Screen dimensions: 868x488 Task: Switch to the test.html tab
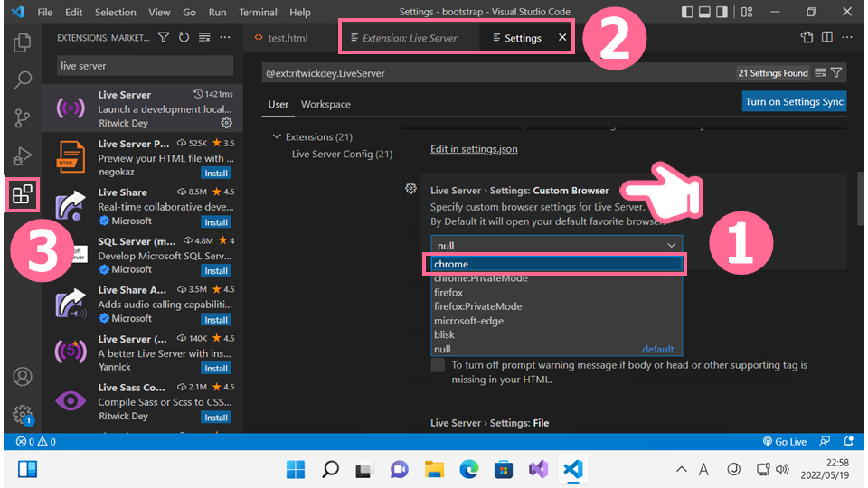click(288, 38)
